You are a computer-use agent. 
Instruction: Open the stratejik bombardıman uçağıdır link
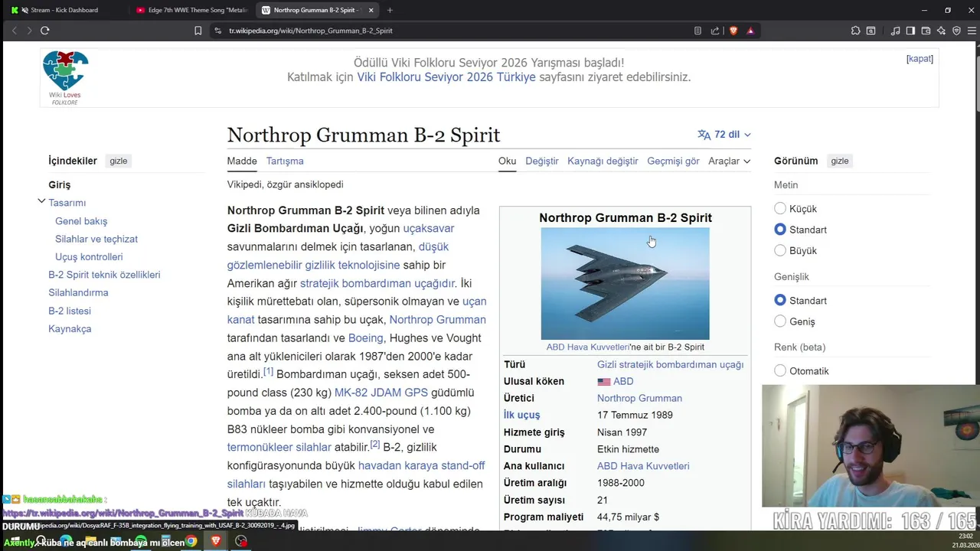click(377, 283)
